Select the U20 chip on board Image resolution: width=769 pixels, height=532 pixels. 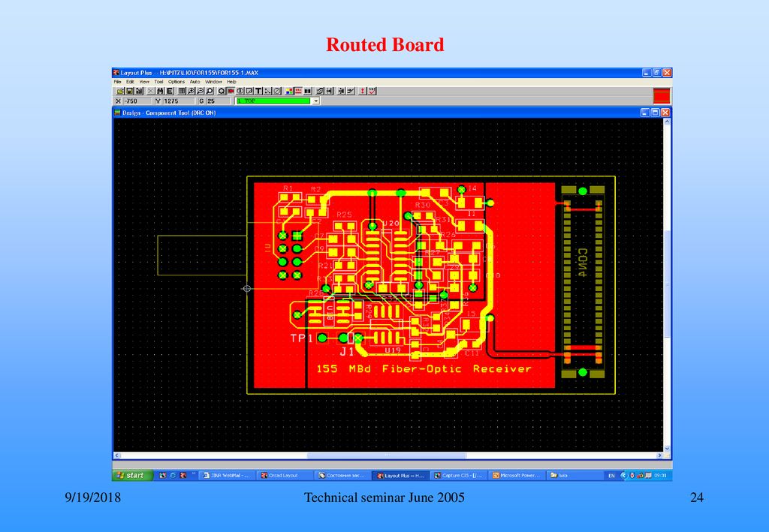[388, 257]
